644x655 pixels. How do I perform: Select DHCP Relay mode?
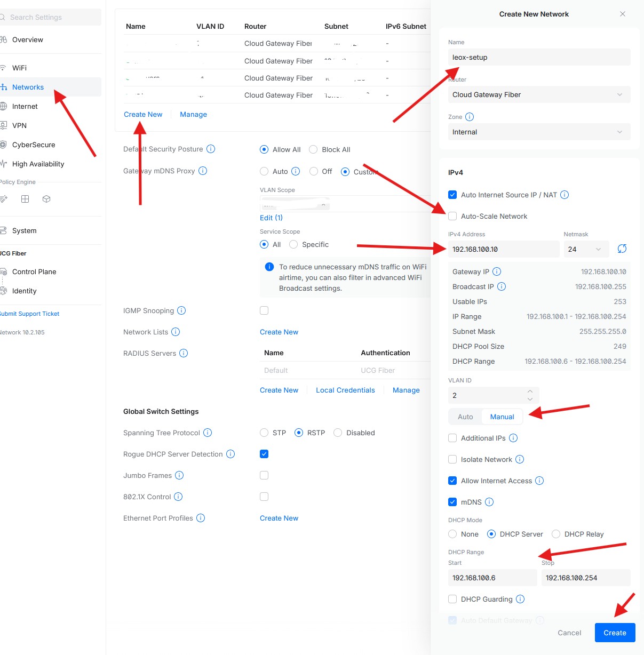[x=556, y=534]
